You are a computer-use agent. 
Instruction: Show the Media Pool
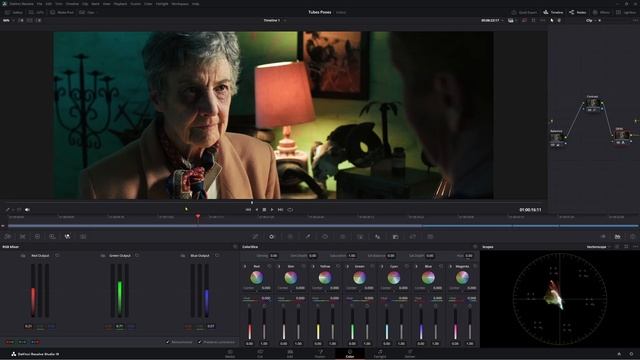[62, 12]
